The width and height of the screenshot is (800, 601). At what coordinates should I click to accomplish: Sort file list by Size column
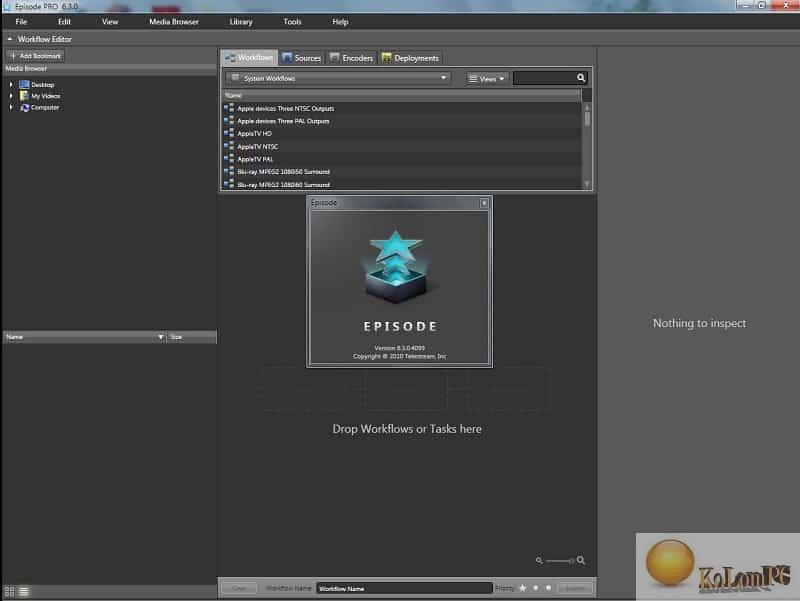[192, 337]
